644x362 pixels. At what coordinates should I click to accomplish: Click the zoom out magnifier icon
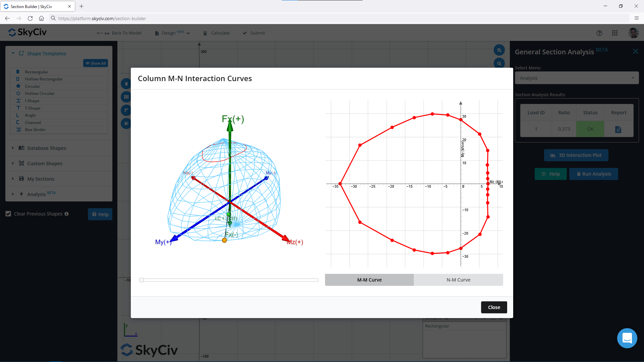coord(499,63)
